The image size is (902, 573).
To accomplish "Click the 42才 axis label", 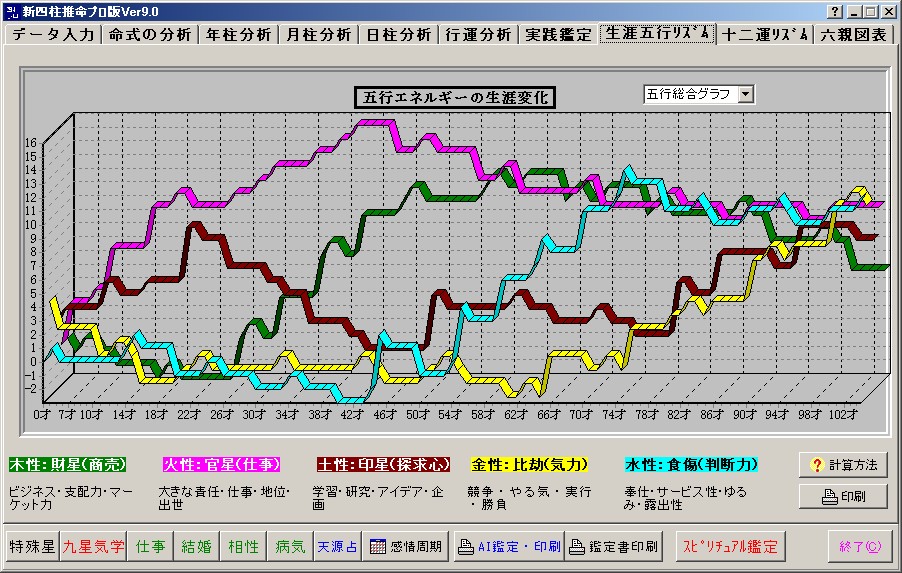I will (x=351, y=414).
